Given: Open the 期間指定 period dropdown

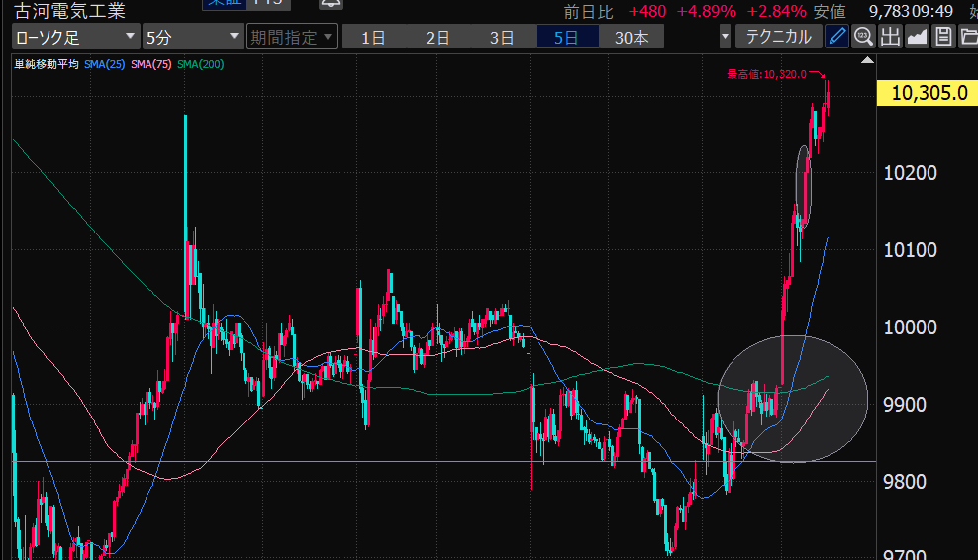Looking at the screenshot, I should coord(292,38).
